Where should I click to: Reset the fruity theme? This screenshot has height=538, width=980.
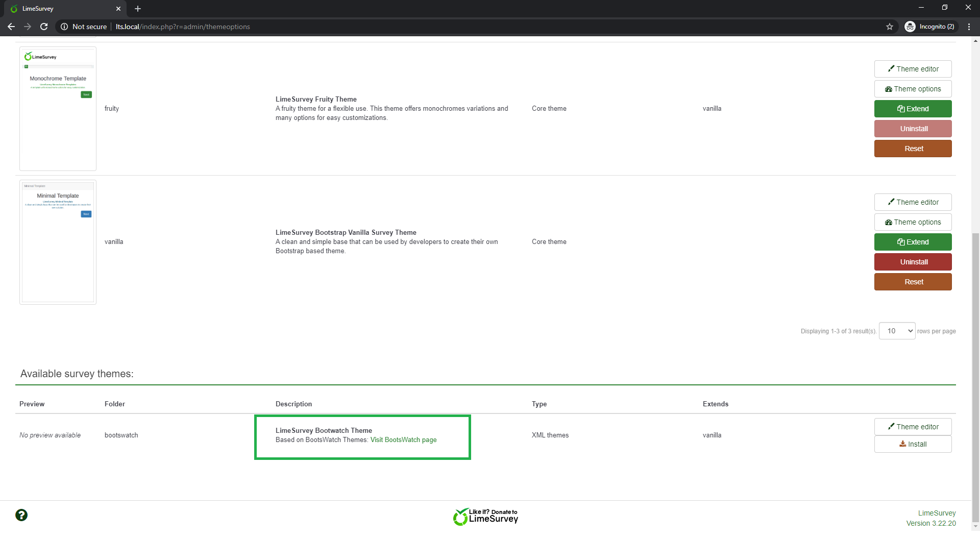(x=913, y=149)
